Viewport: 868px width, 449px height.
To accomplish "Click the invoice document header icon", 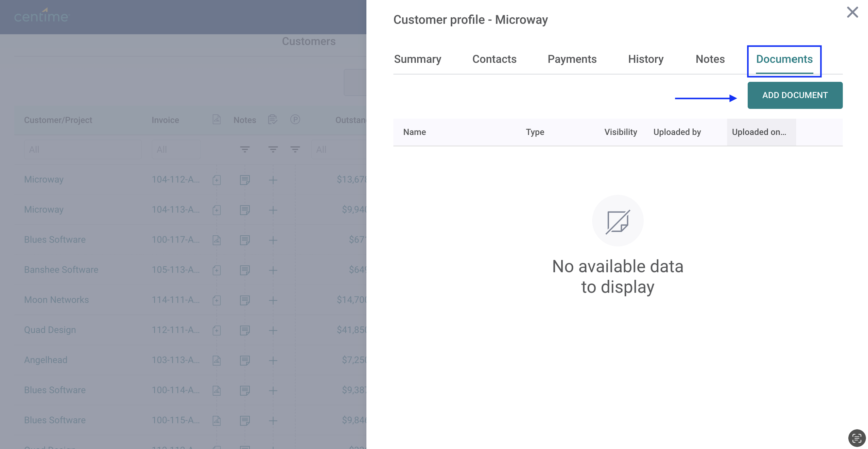I will point(216,119).
